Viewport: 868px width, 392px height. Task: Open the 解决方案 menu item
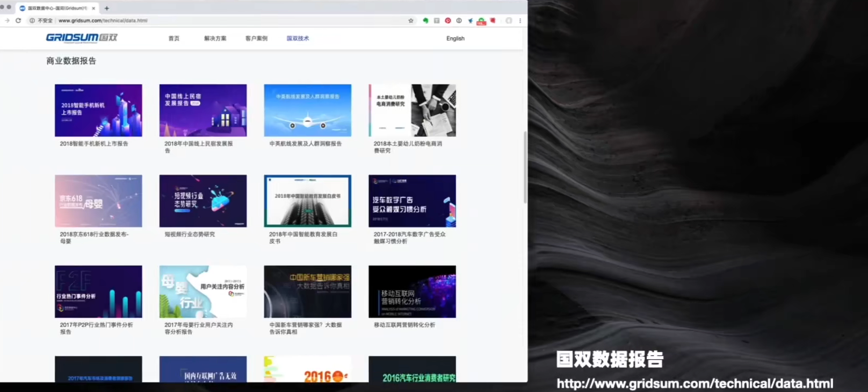pyautogui.click(x=215, y=38)
